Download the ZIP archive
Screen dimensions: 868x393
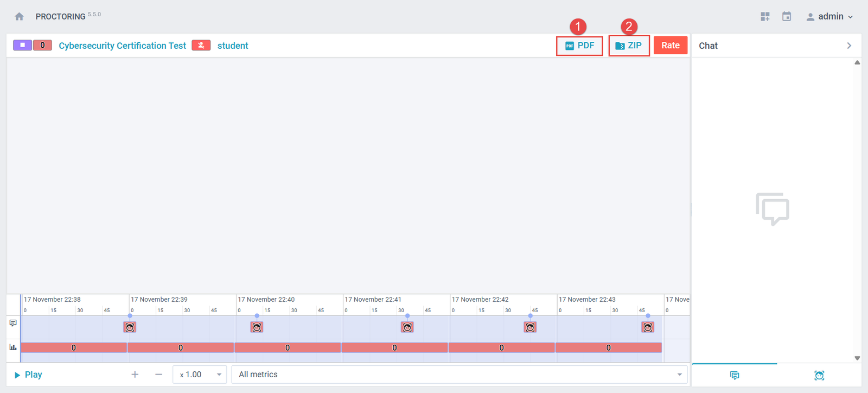[629, 46]
